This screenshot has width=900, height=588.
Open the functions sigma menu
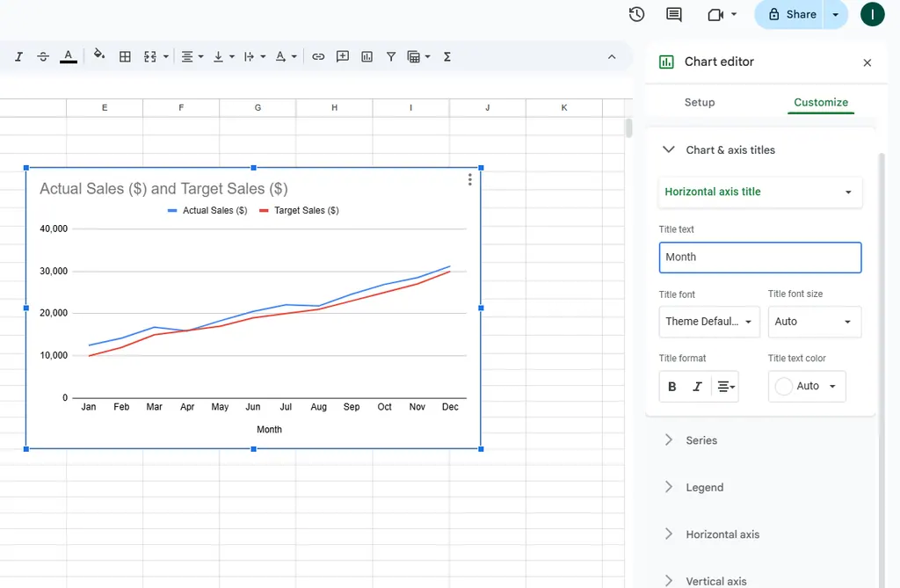(x=447, y=57)
